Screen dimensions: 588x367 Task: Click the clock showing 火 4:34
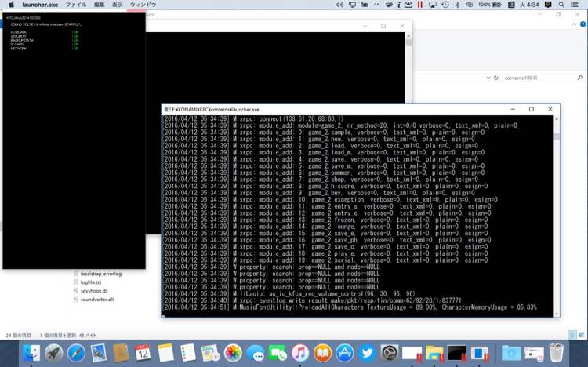click(529, 5)
